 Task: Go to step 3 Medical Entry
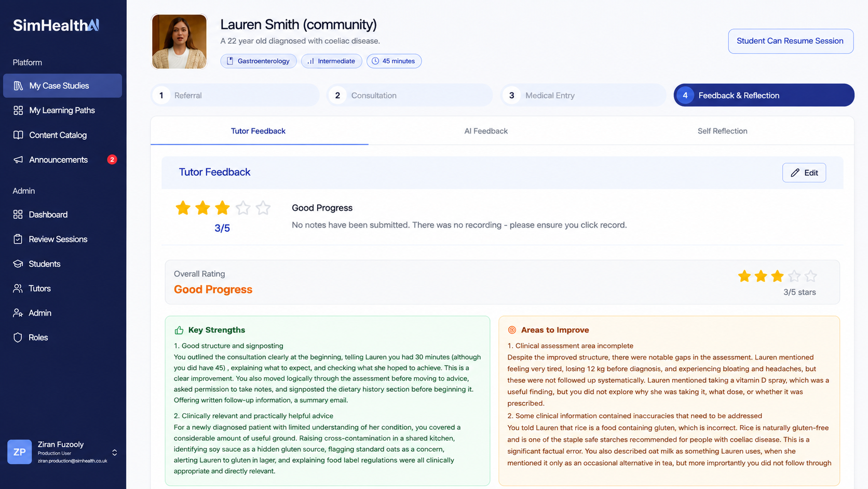click(x=584, y=95)
